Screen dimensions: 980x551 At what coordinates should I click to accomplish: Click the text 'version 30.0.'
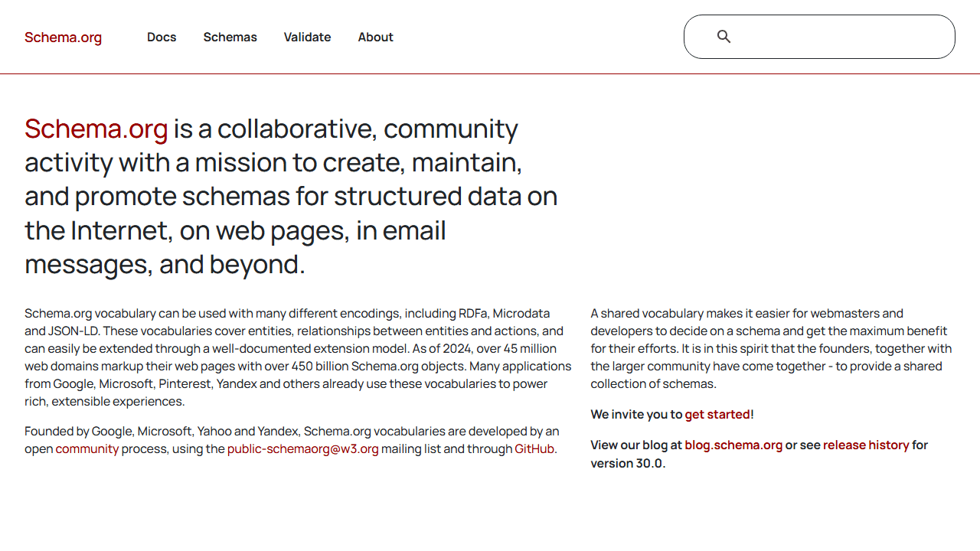pyautogui.click(x=628, y=463)
